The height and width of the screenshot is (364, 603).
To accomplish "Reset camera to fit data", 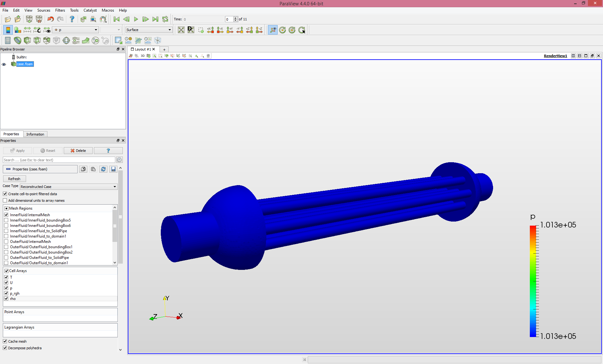I will coord(181,30).
